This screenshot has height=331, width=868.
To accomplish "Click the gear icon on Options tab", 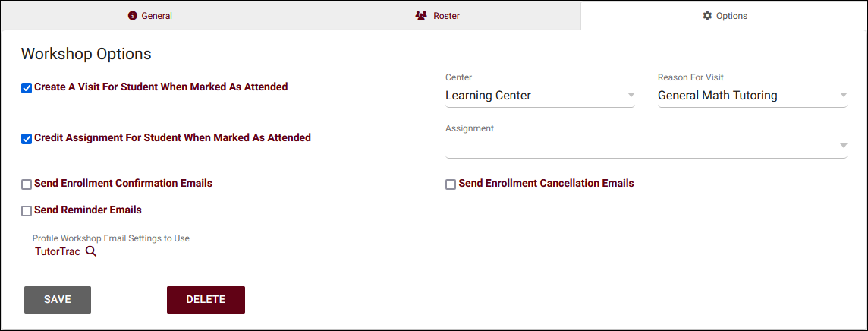I will pyautogui.click(x=707, y=16).
